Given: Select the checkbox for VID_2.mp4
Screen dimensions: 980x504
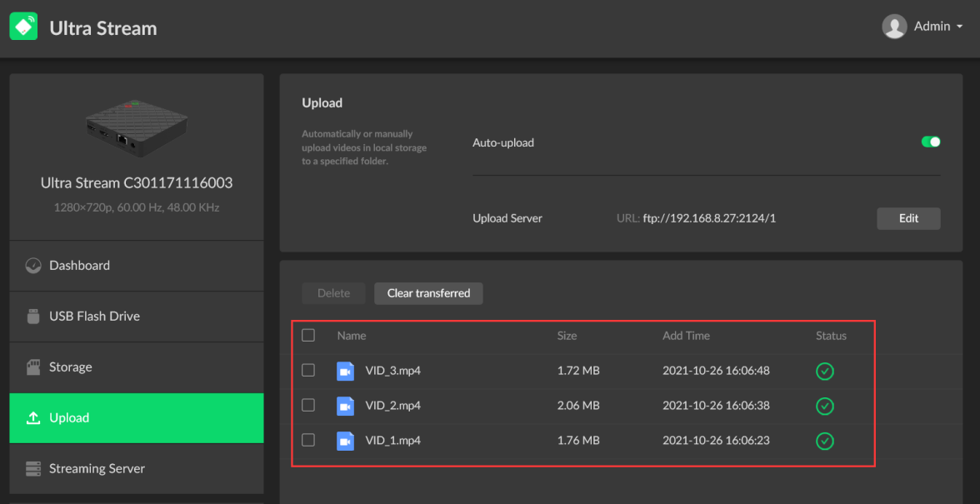Looking at the screenshot, I should pos(308,406).
